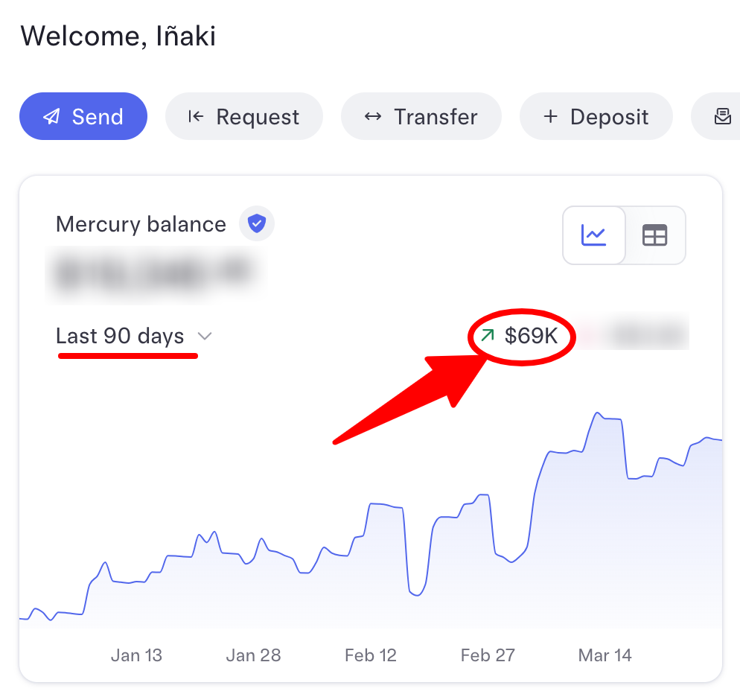Click the paper plane icon in Send
Viewport: 740px width, 700px height.
coord(51,117)
